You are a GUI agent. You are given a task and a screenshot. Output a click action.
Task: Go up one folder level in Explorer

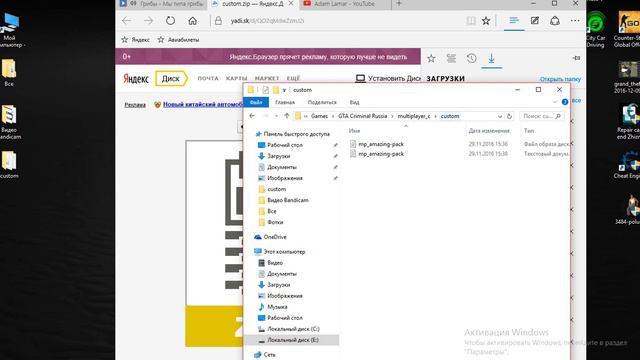point(287,116)
